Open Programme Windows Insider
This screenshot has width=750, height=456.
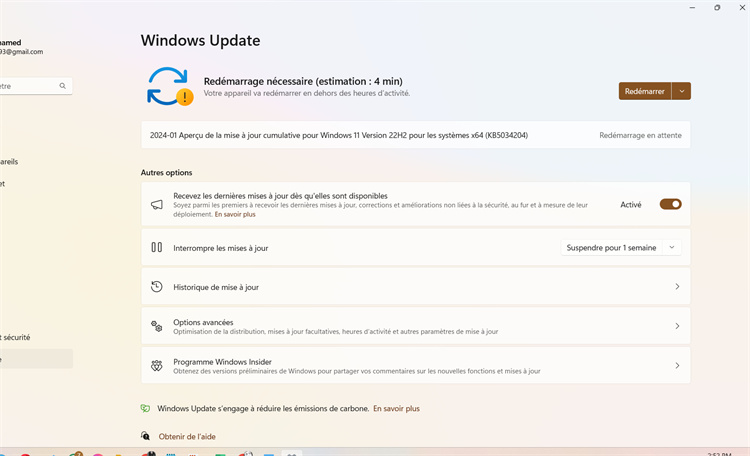pyautogui.click(x=416, y=366)
